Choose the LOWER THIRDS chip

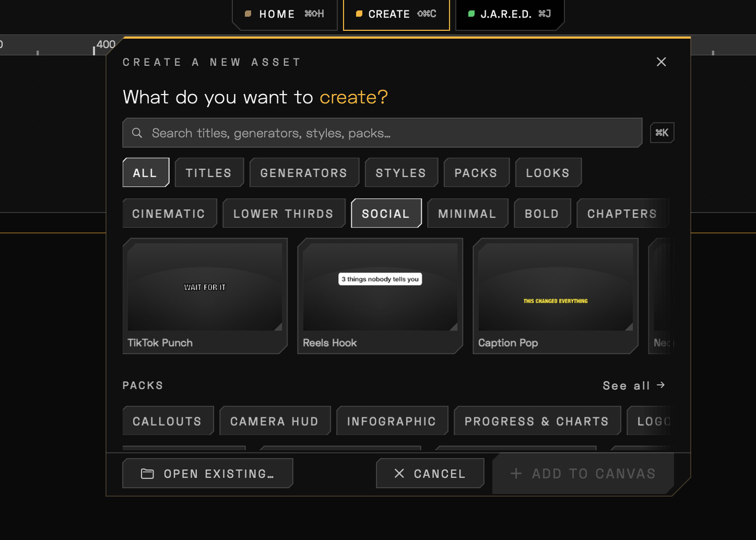283,213
